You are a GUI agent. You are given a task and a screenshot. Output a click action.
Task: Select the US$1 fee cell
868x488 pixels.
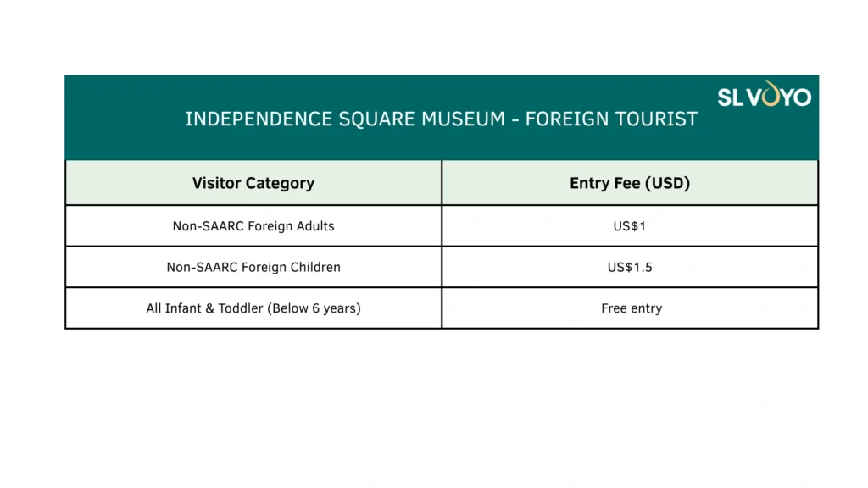coord(630,226)
